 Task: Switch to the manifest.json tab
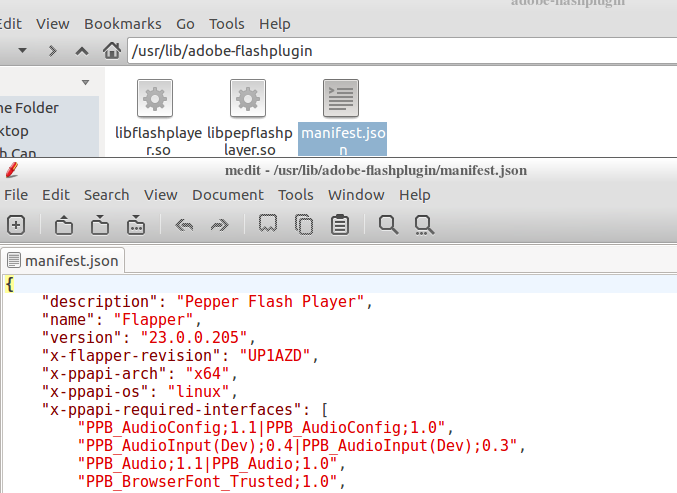coord(63,261)
